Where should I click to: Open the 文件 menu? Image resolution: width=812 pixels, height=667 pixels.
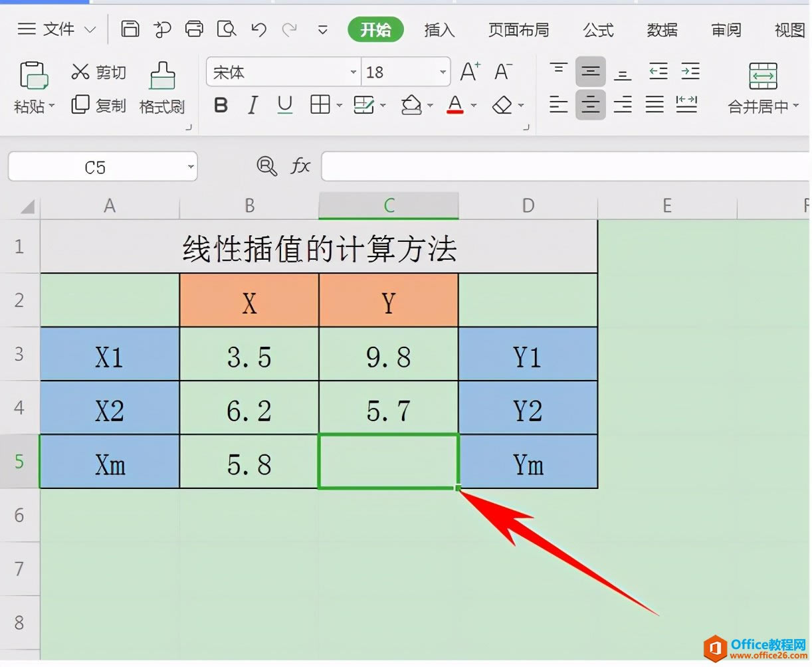pyautogui.click(x=58, y=29)
